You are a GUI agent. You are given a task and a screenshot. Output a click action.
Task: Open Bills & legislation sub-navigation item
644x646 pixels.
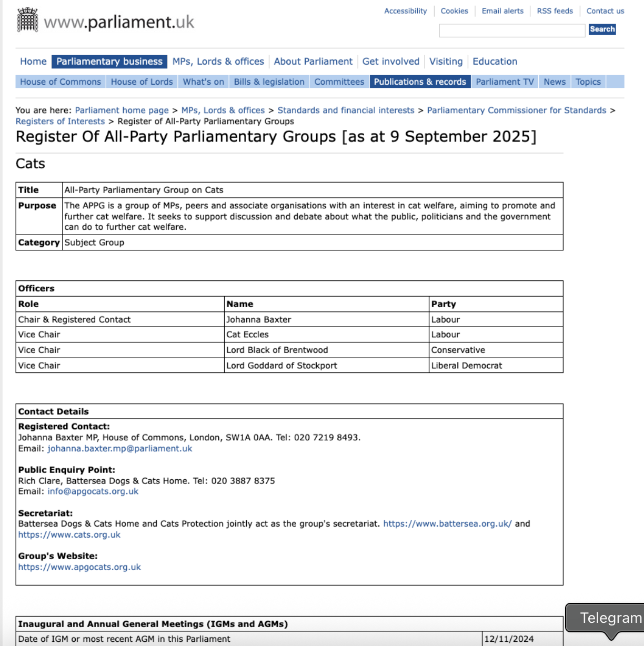tap(269, 82)
